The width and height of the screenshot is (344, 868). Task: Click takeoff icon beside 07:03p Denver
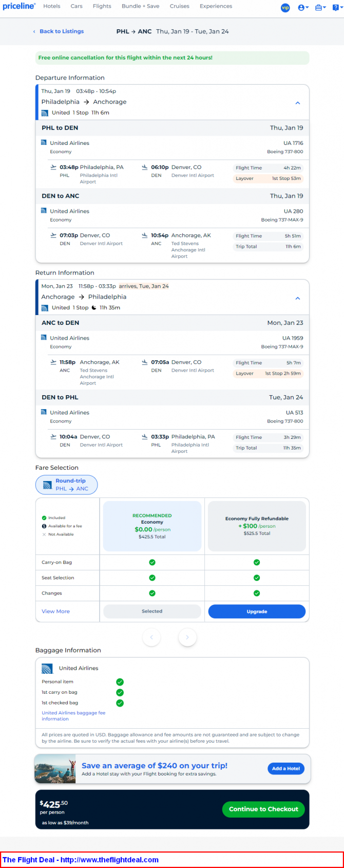[x=53, y=235]
